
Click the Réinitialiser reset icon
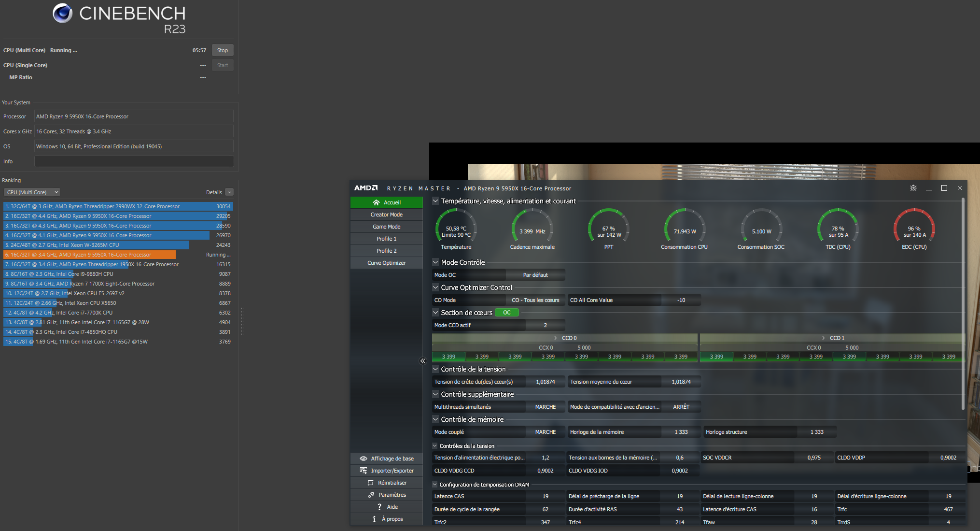coord(370,483)
